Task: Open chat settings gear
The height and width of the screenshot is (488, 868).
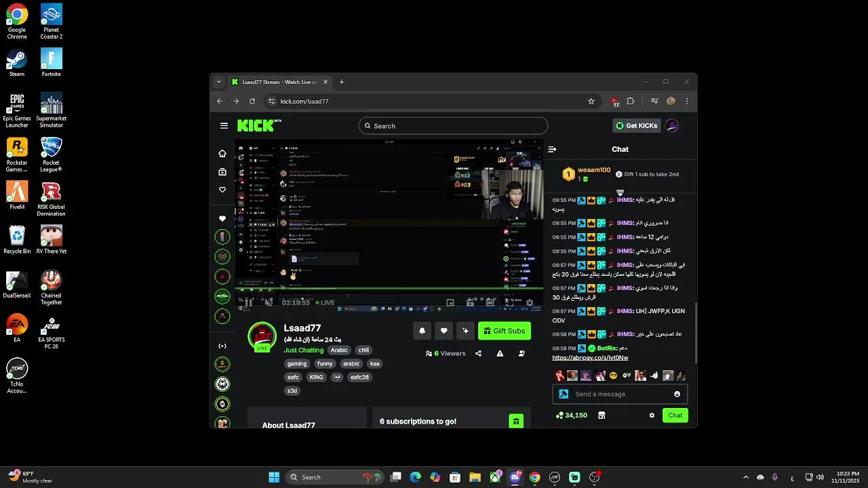Action: 652,415
